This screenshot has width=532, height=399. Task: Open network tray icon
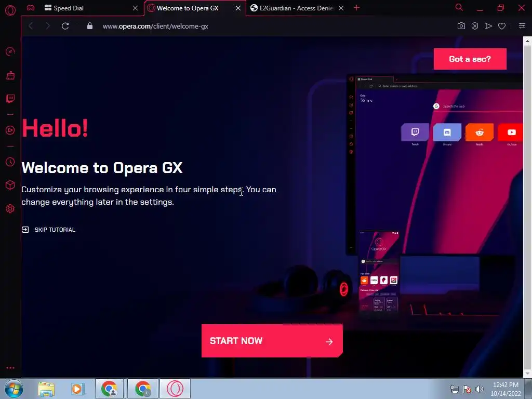[x=454, y=389]
